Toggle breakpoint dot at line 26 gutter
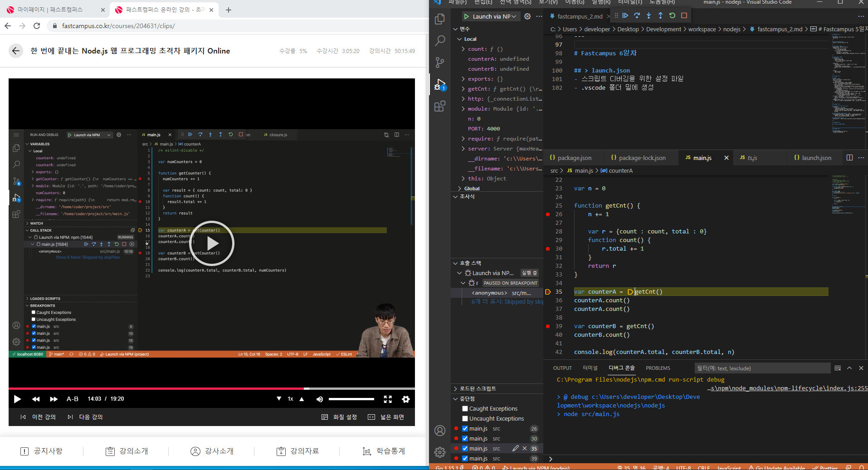This screenshot has height=470, width=868. click(x=548, y=214)
